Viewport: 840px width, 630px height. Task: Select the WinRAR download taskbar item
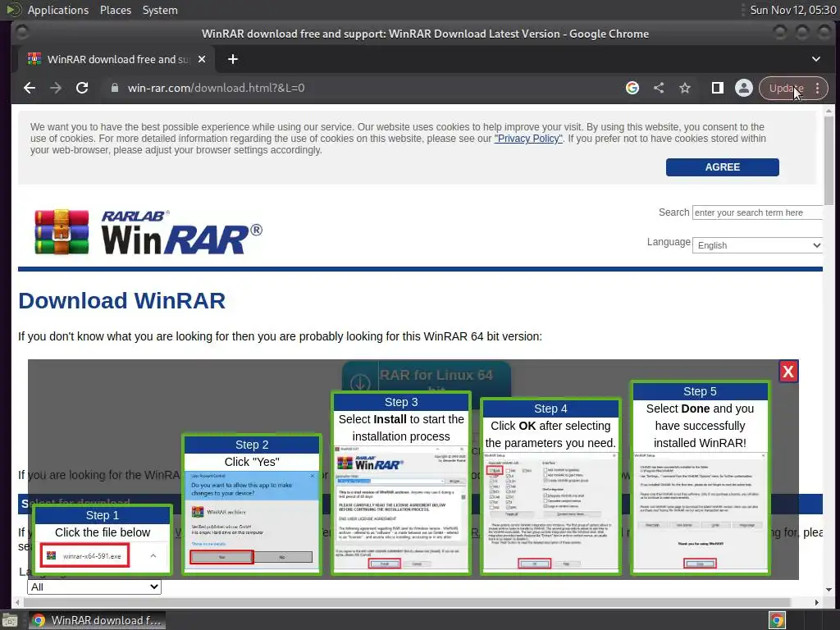(x=97, y=620)
